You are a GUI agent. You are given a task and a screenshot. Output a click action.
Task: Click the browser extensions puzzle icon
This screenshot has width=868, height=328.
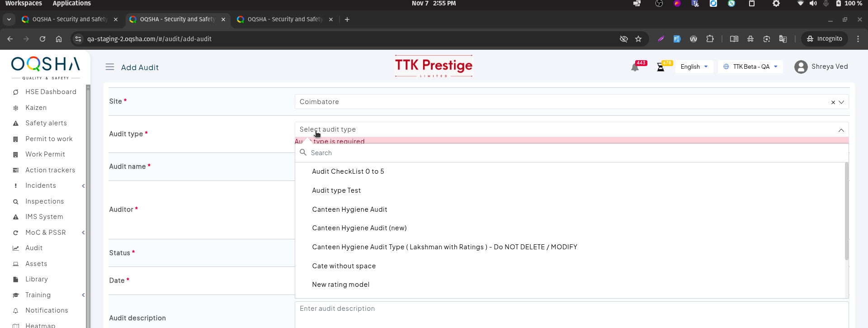(x=710, y=39)
